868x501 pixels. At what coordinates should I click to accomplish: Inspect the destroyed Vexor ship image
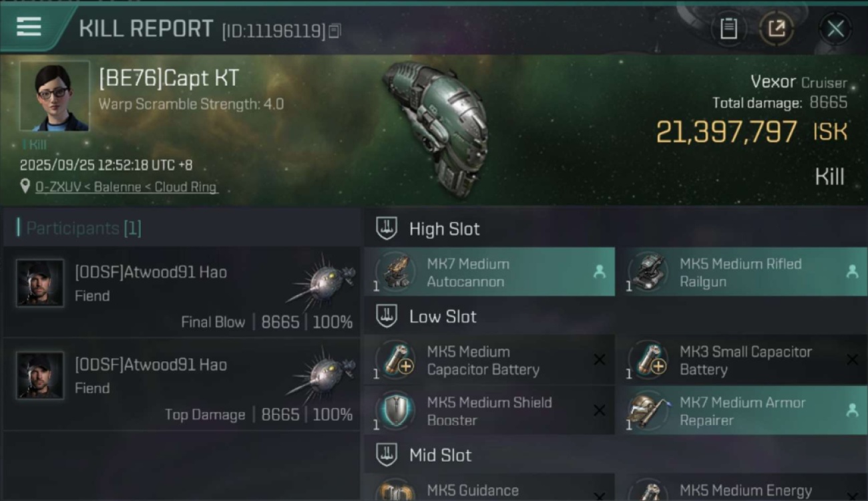pyautogui.click(x=437, y=127)
